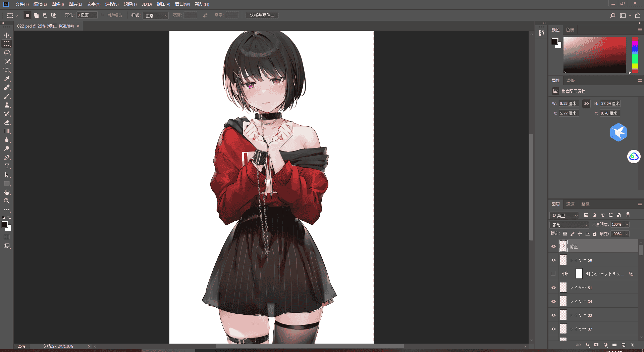Select the Pen tool
The height and width of the screenshot is (352, 644).
pos(7,157)
